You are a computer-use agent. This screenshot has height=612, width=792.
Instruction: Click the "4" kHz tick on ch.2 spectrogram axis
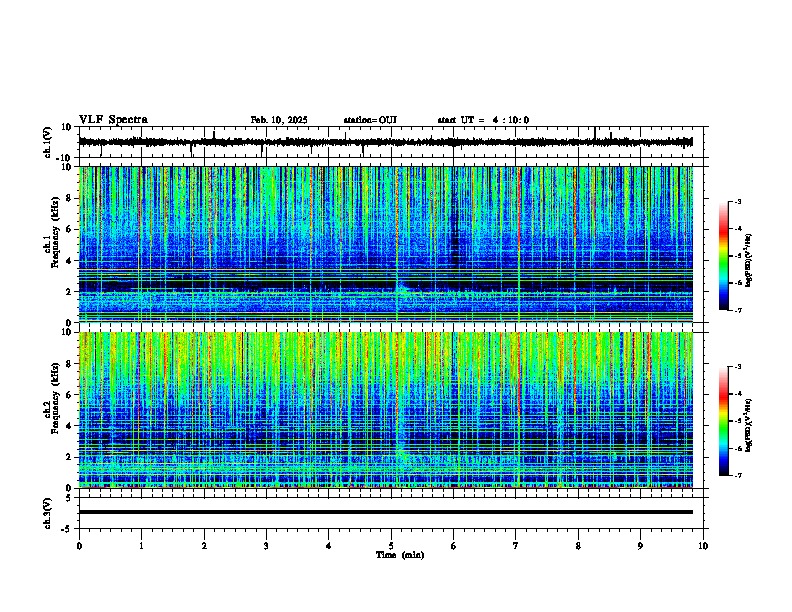tap(70, 426)
